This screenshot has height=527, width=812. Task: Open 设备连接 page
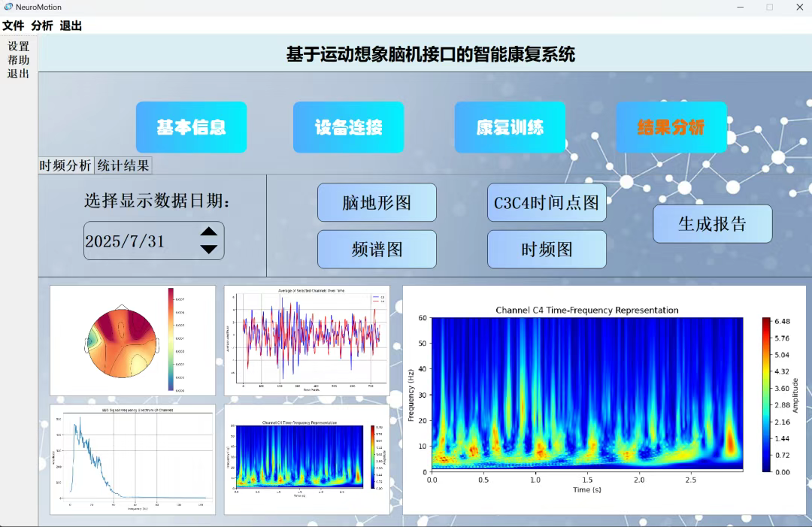pos(348,127)
